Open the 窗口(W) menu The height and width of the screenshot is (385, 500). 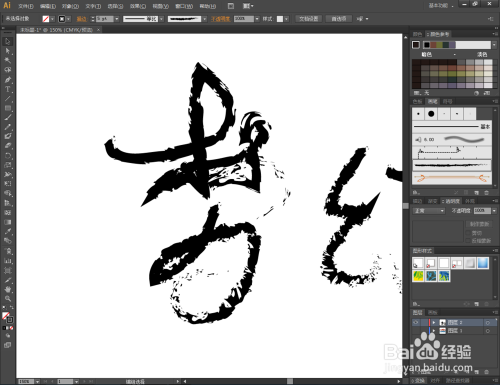pyautogui.click(x=184, y=6)
